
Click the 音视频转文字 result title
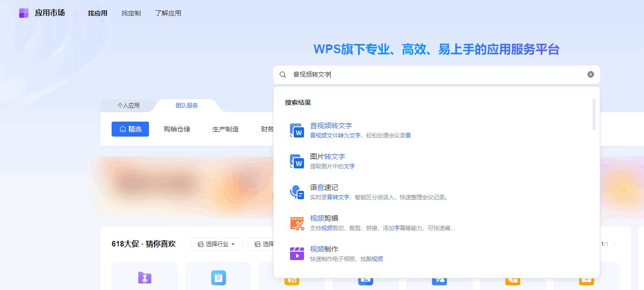point(331,126)
